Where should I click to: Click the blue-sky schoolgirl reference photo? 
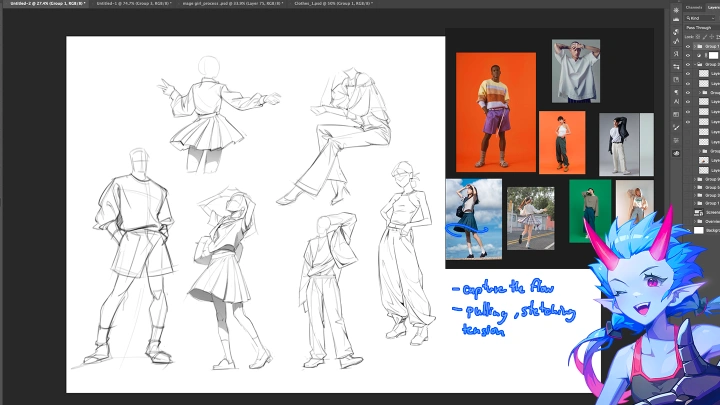click(x=473, y=219)
